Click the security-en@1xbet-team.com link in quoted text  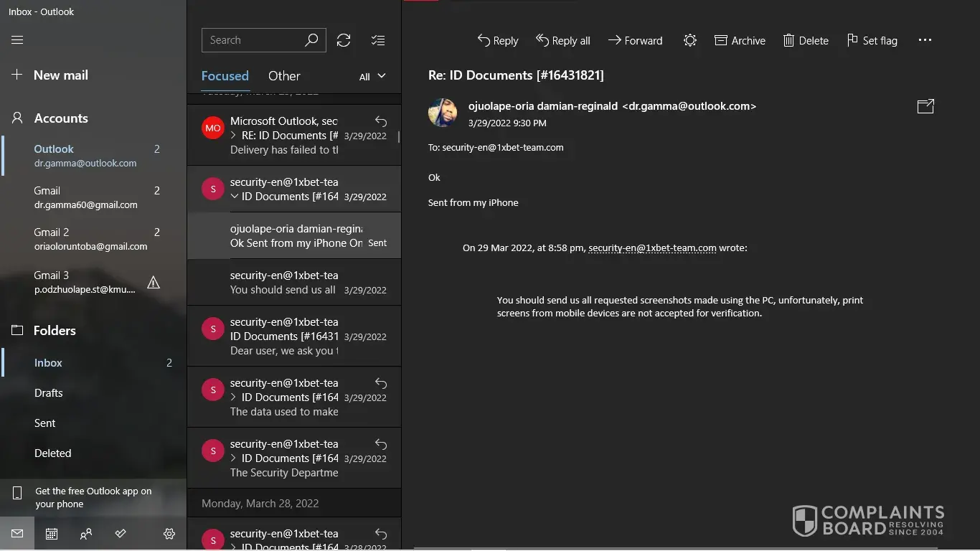652,248
